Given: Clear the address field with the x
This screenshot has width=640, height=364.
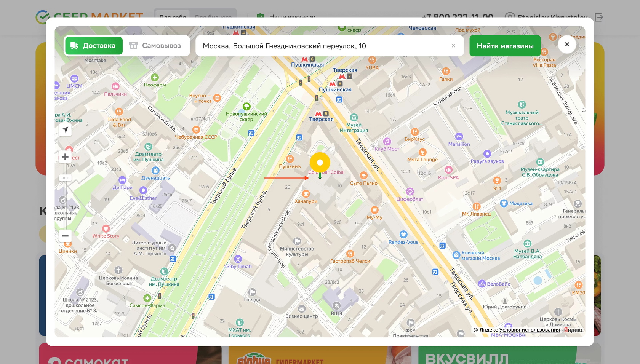Looking at the screenshot, I should (x=453, y=46).
